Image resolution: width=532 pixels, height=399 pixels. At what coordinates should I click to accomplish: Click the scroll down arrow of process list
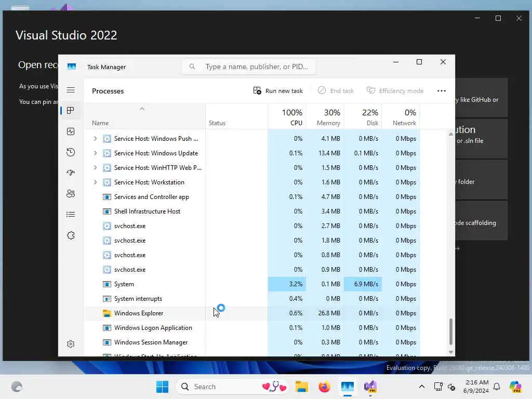[451, 352]
